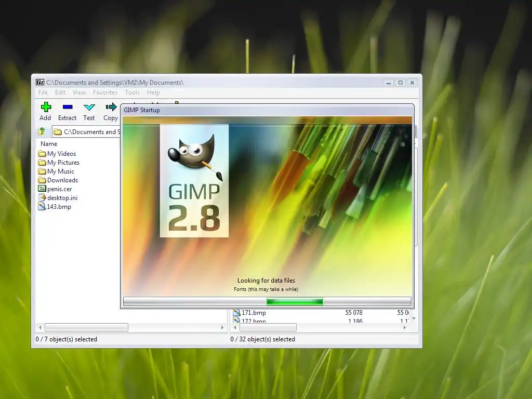The image size is (532, 399).
Task: Click the right panel horizontal scrollbar thumb
Action: pyautogui.click(x=268, y=327)
